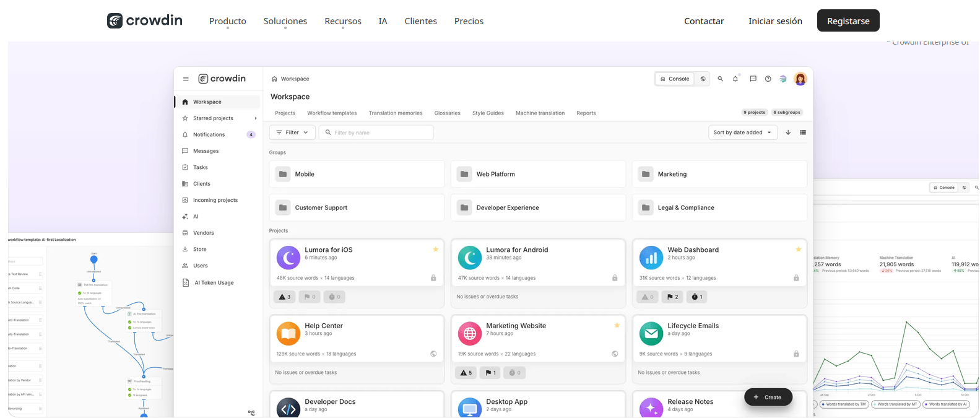
Task: Click the Crowdin logo in the site header
Action: (x=145, y=20)
